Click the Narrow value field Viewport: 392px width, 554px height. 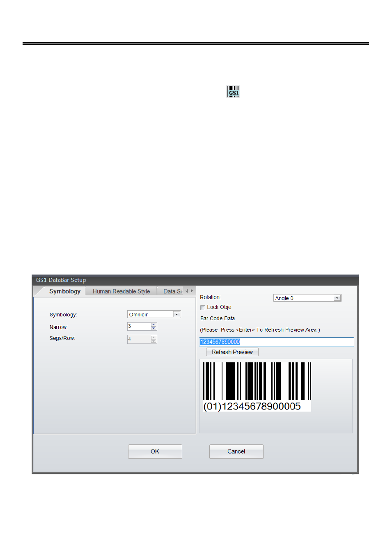point(139,326)
